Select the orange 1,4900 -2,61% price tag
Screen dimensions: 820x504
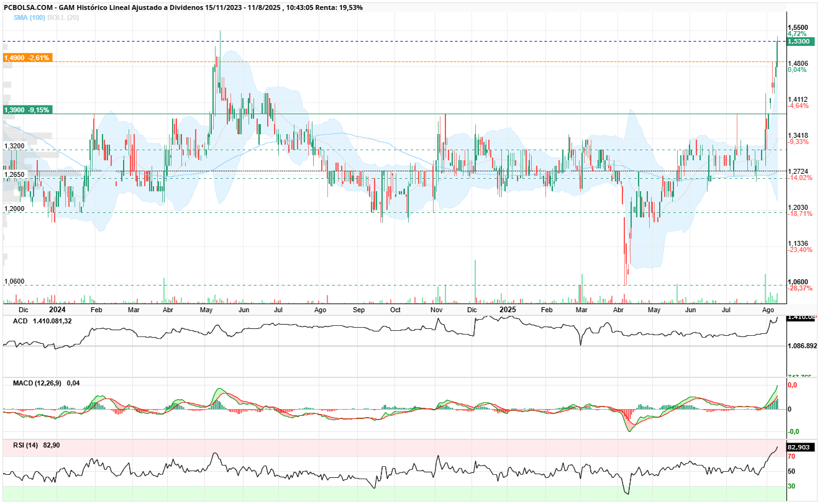[27, 57]
